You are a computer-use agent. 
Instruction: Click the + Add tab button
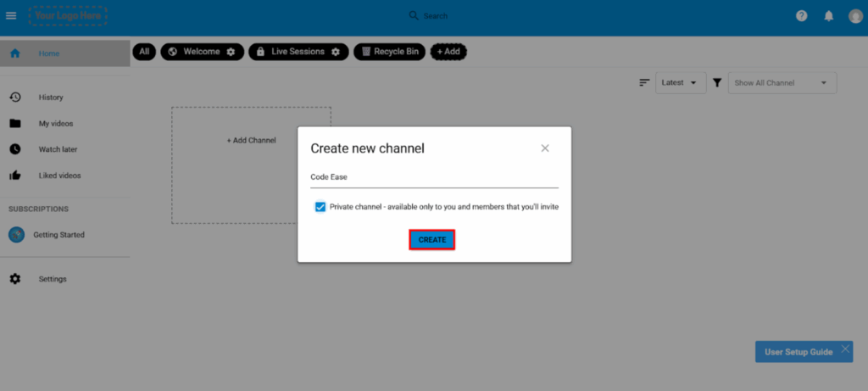coord(448,52)
